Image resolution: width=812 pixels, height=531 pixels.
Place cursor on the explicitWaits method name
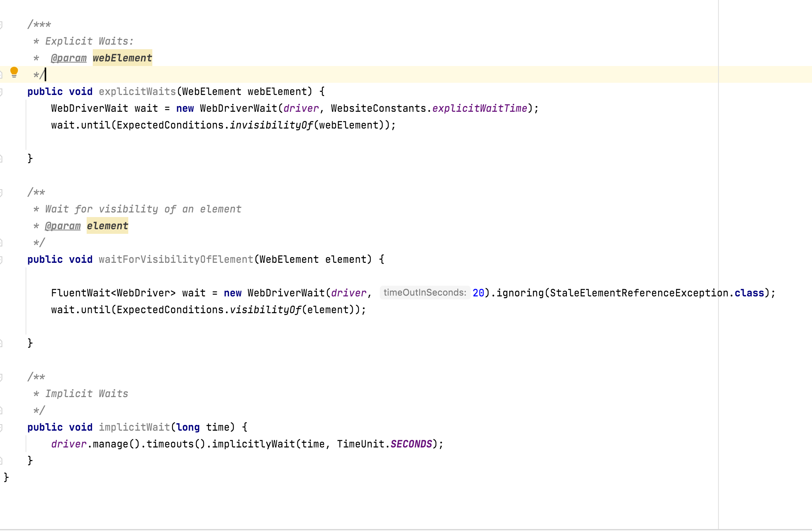point(137,92)
